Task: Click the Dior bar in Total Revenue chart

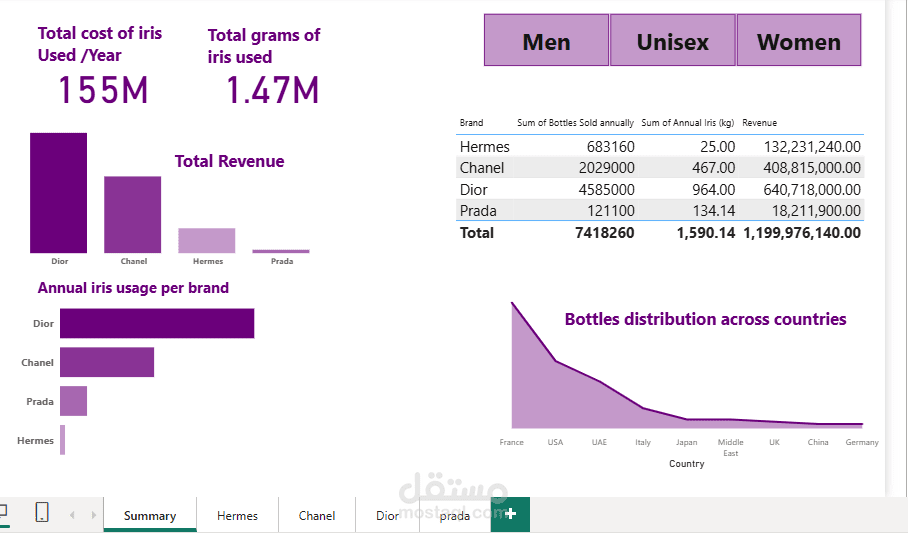Action: pyautogui.click(x=58, y=193)
